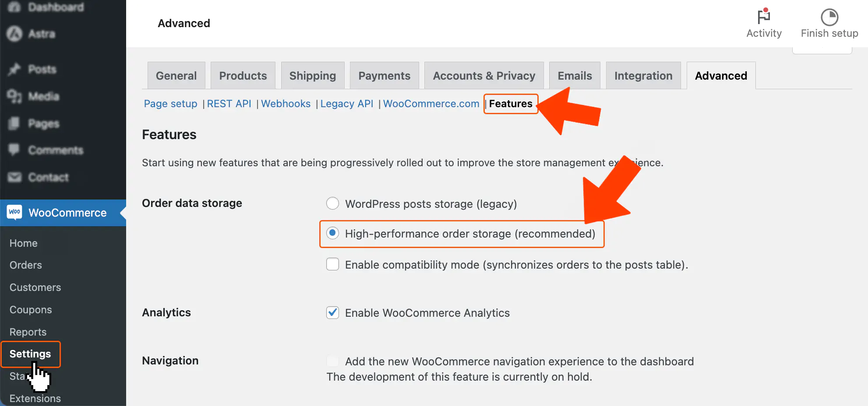Open the Webhooks settings page

[x=286, y=104]
